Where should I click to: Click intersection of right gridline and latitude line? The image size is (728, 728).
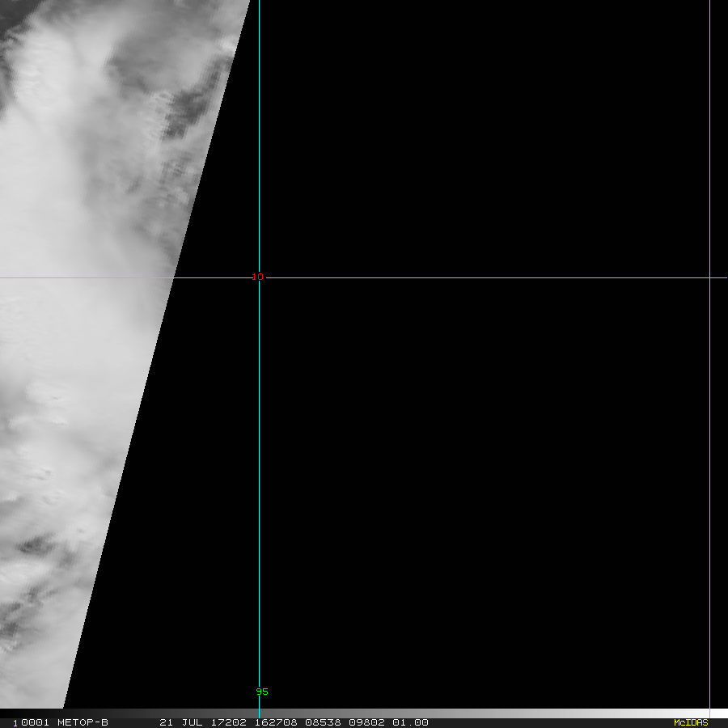coord(709,277)
